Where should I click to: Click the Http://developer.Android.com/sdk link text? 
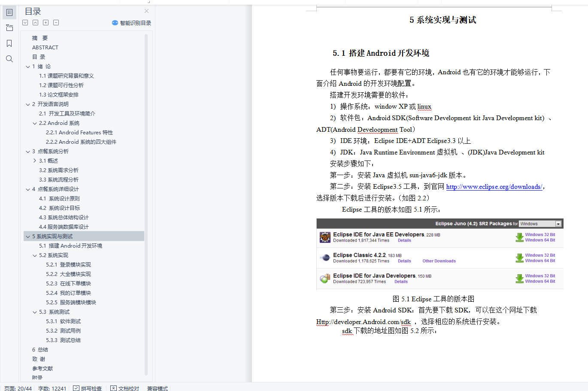[x=364, y=322]
